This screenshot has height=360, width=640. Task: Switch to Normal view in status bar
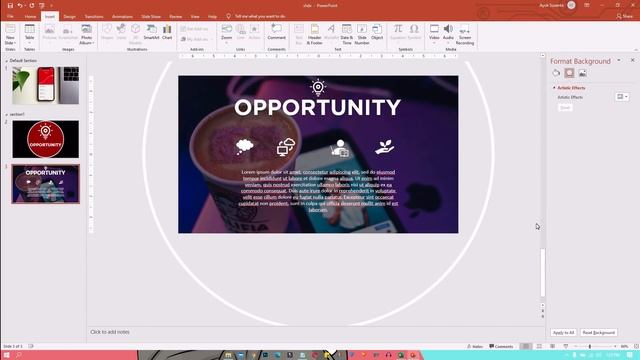coord(526,346)
